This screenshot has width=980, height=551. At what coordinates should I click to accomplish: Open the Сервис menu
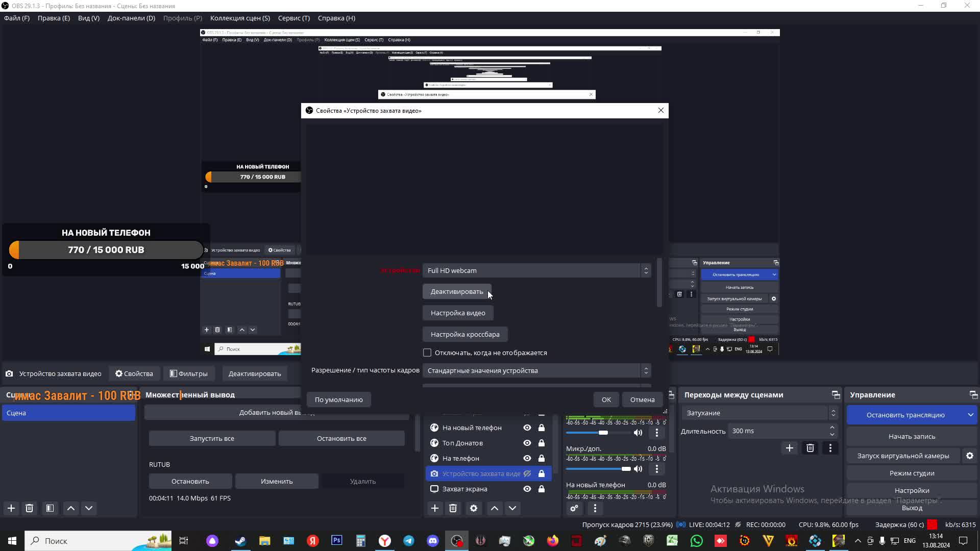293,18
